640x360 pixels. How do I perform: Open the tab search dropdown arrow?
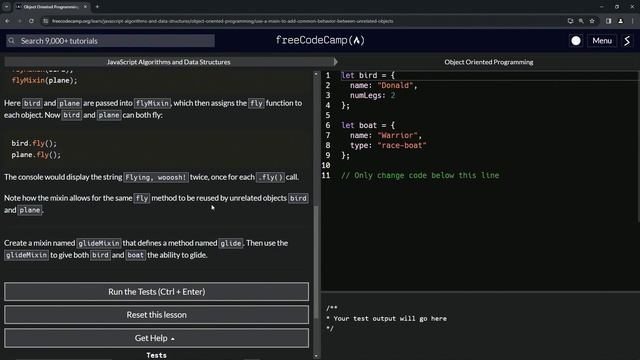pos(7,7)
